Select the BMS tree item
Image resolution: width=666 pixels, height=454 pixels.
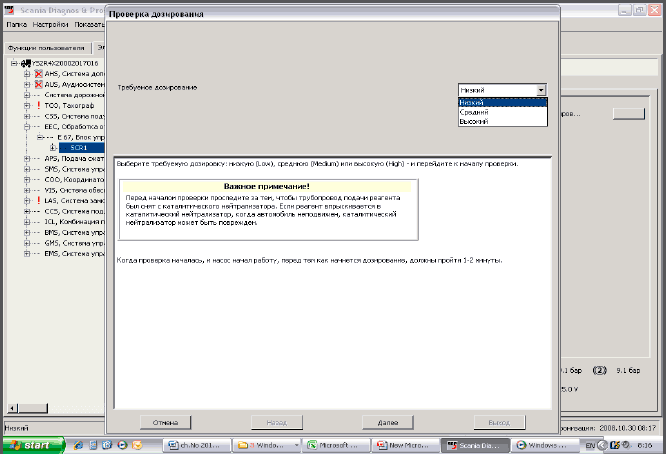click(x=74, y=232)
